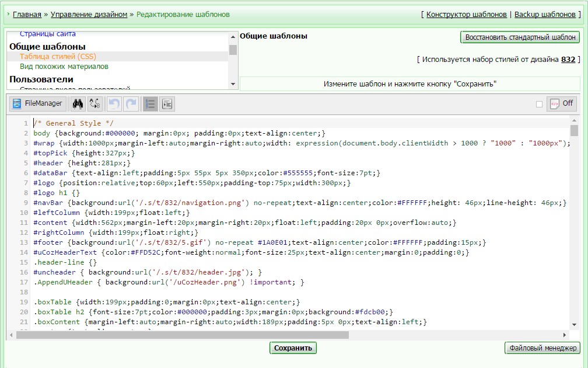The width and height of the screenshot is (588, 368).
Task: Select Таблица стилей (CSS) in template list
Action: tap(58, 56)
